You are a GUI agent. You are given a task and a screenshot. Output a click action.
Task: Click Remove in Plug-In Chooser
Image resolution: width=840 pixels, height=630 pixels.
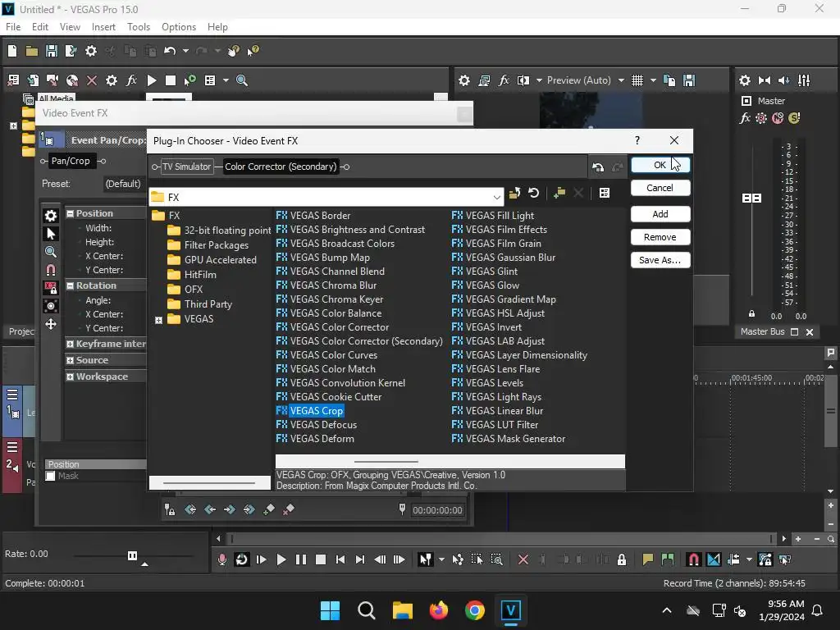pyautogui.click(x=660, y=237)
